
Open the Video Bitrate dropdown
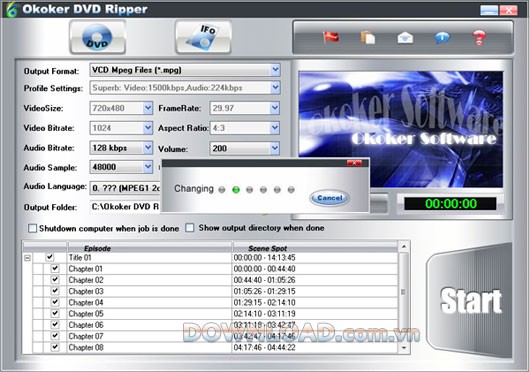(x=148, y=128)
